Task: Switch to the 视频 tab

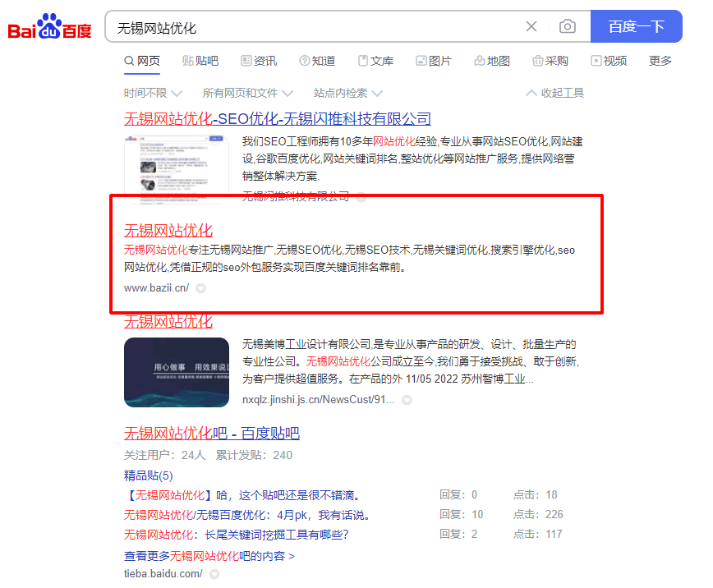Action: [609, 61]
